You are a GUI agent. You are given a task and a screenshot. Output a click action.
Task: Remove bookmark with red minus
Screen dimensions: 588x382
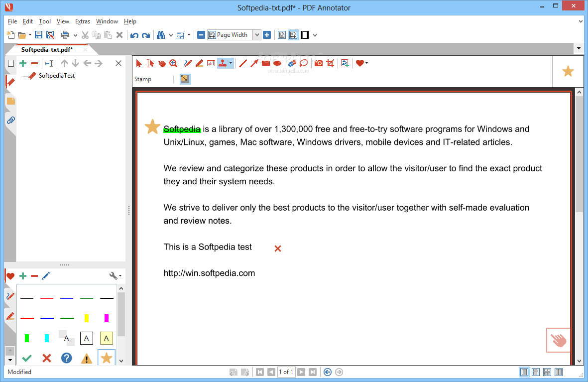pos(34,63)
